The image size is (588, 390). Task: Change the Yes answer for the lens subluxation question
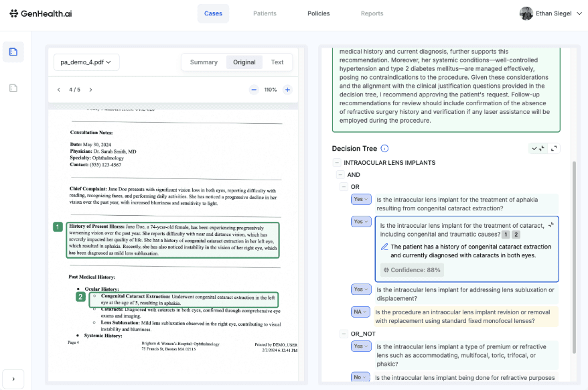(x=361, y=289)
